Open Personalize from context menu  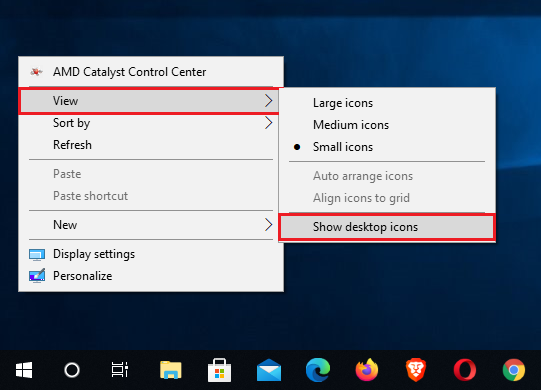(151, 276)
